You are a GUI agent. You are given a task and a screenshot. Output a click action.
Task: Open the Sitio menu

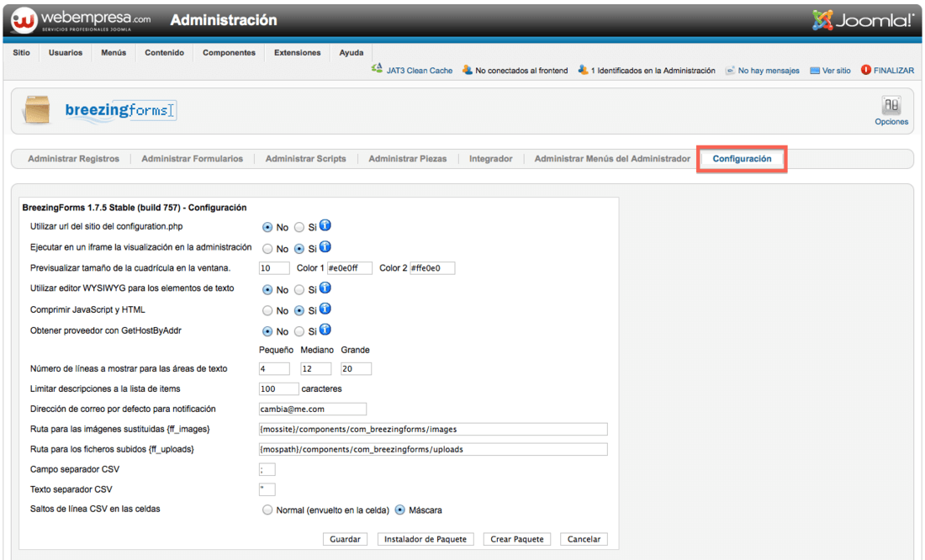[21, 52]
